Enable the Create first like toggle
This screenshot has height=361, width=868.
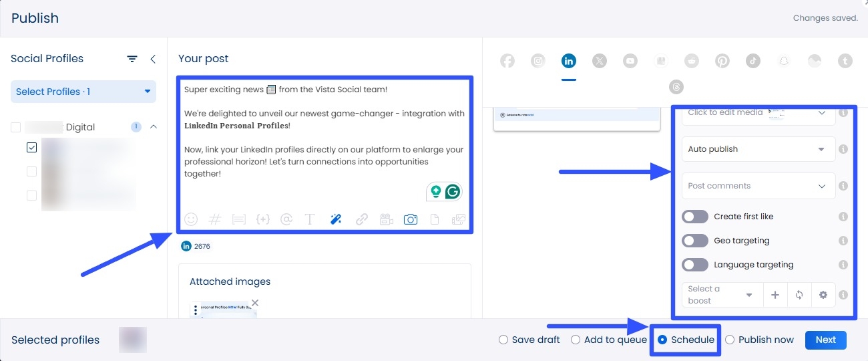695,217
